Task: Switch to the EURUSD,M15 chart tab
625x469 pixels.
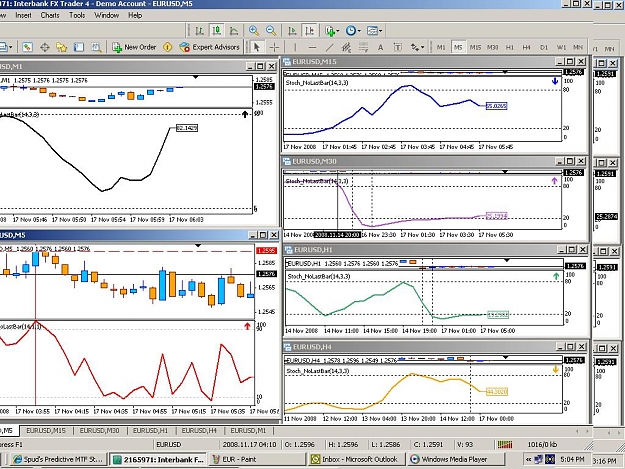Action: [46, 431]
